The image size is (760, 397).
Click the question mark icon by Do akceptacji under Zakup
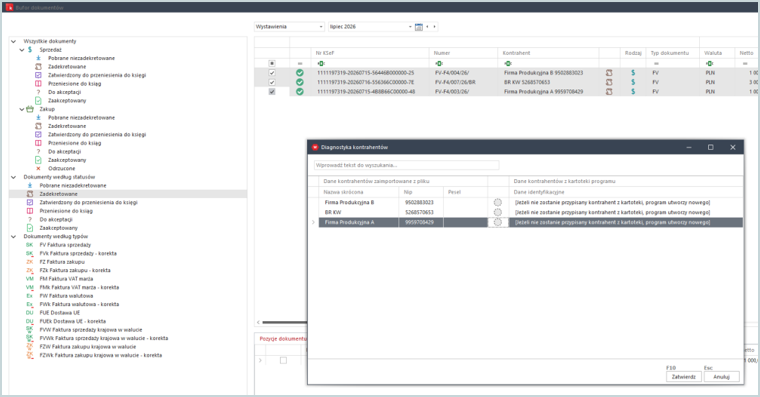coord(38,151)
